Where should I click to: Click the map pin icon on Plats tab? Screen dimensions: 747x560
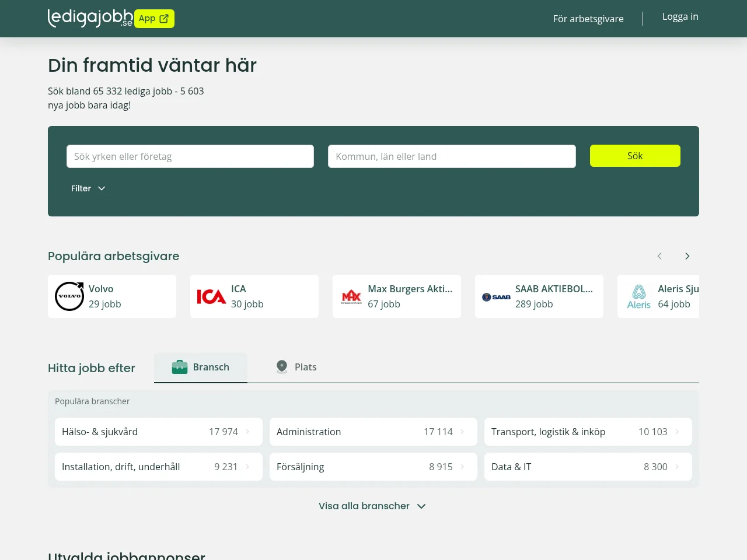click(x=282, y=367)
